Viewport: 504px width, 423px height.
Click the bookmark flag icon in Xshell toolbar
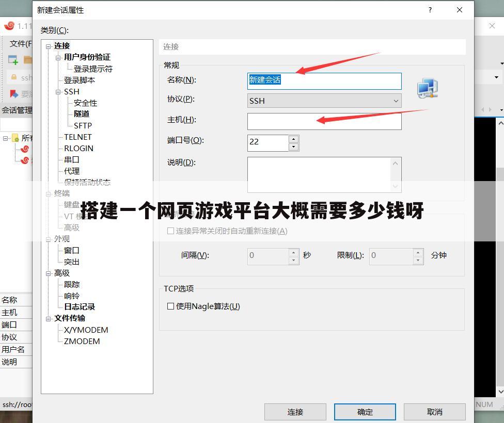tap(14, 94)
